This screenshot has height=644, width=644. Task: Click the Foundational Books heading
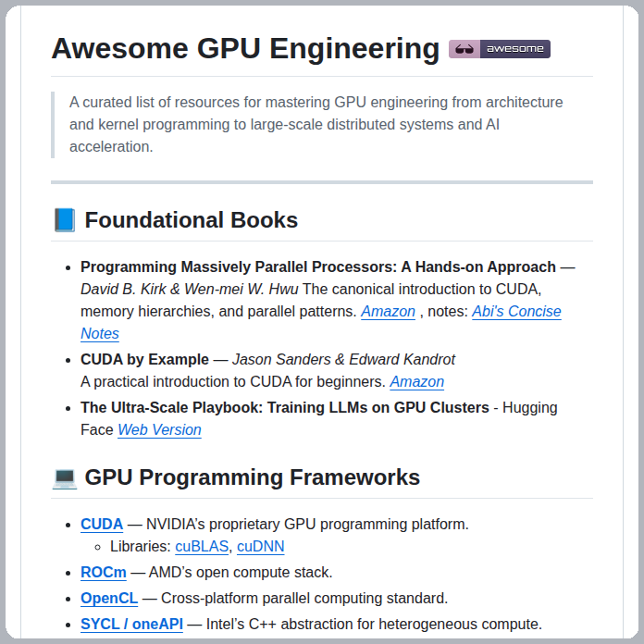191,219
